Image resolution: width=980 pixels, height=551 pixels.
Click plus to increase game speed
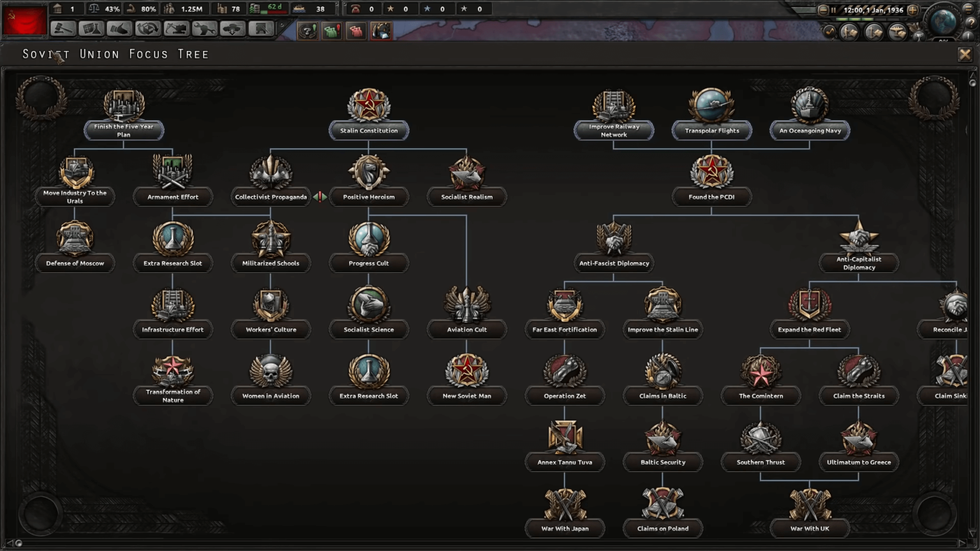[x=912, y=10]
